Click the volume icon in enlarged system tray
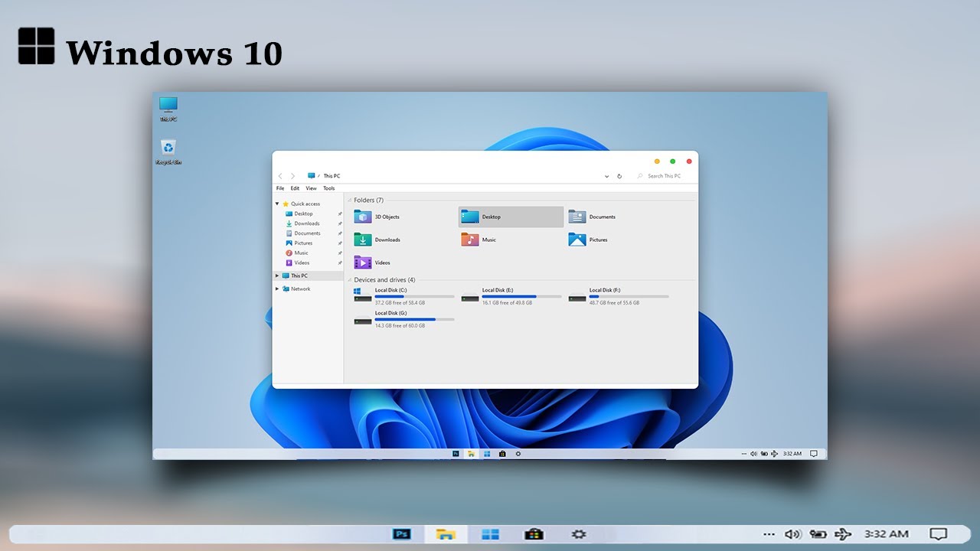This screenshot has width=980, height=551. point(792,534)
